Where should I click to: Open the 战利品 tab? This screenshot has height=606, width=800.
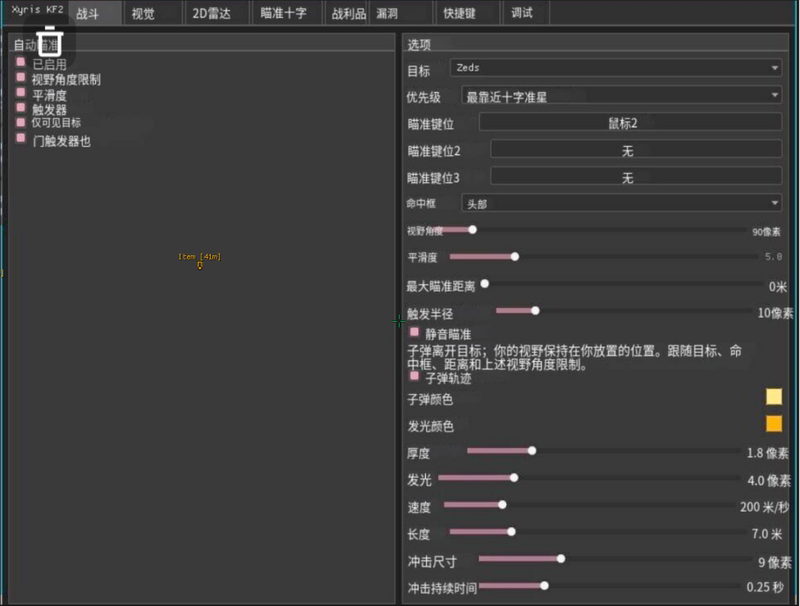(x=348, y=13)
